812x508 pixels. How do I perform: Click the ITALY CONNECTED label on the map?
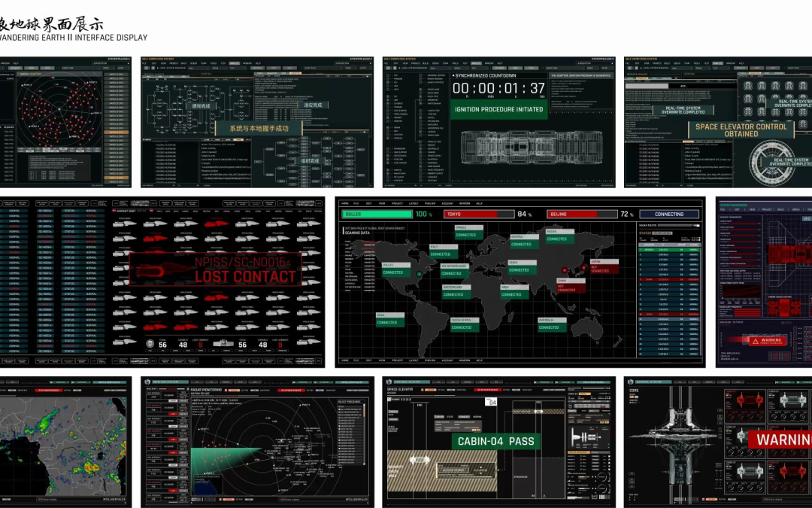pos(444,251)
